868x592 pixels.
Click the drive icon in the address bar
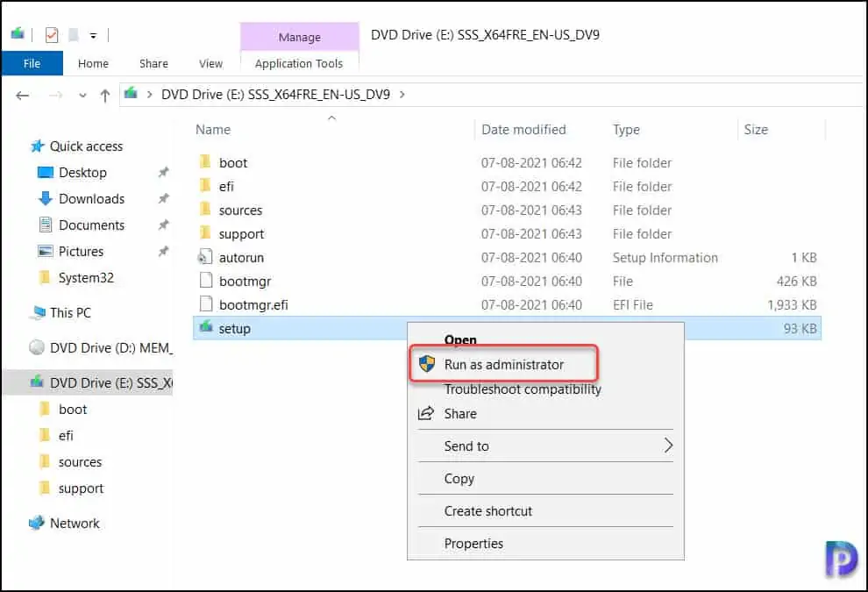click(x=132, y=94)
